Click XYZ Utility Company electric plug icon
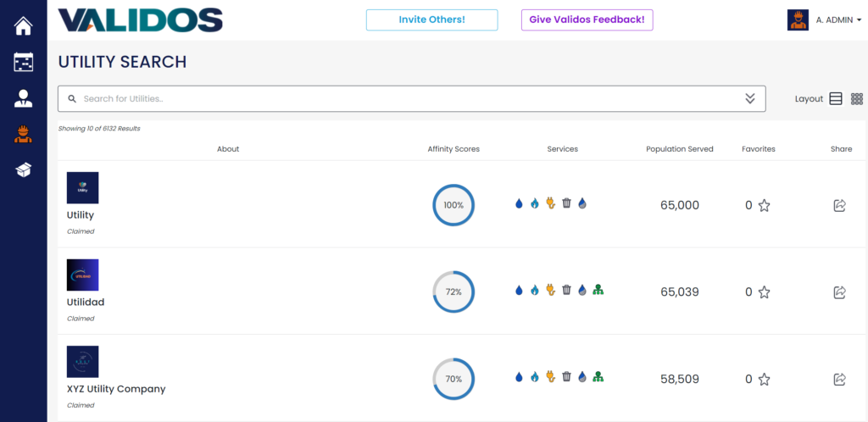 click(x=550, y=377)
